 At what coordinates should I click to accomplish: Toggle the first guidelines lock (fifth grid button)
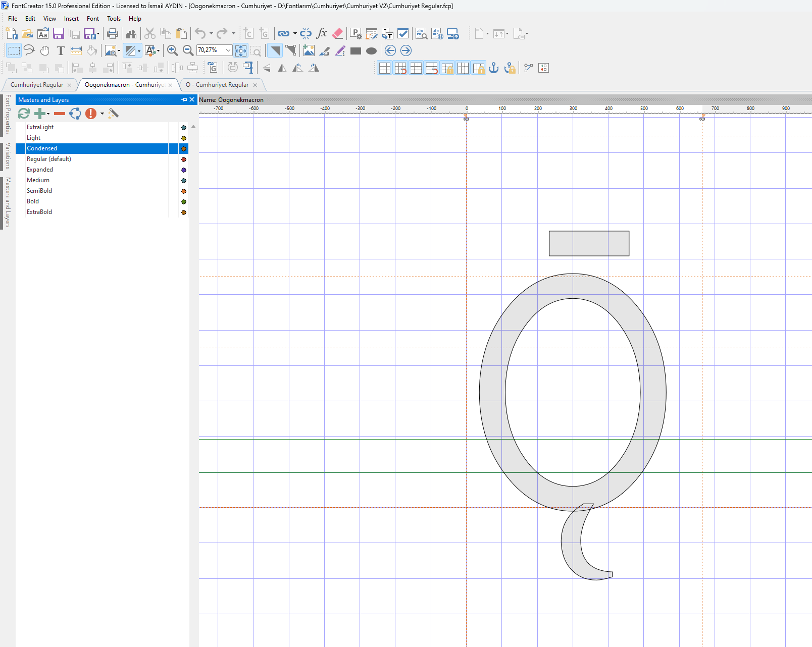click(x=447, y=68)
